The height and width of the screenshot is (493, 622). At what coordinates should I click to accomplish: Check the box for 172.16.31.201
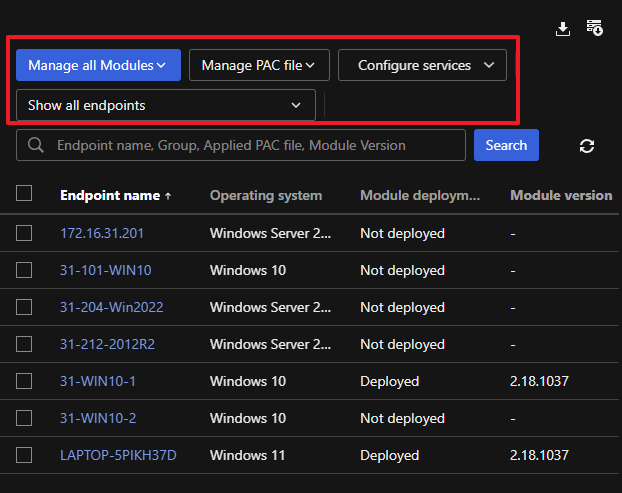[x=25, y=233]
